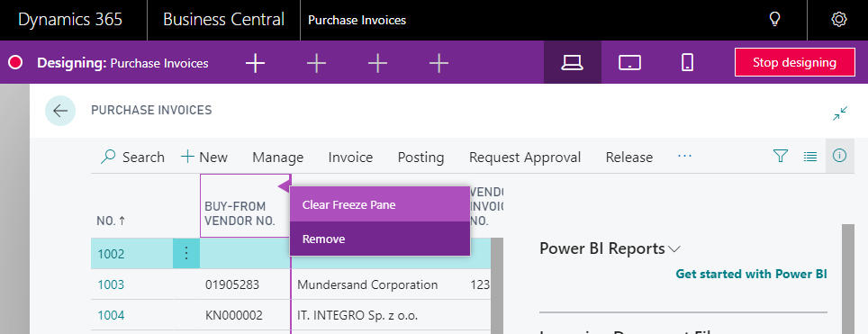This screenshot has height=334, width=868.
Task: Open the Invoice menu
Action: pos(350,158)
